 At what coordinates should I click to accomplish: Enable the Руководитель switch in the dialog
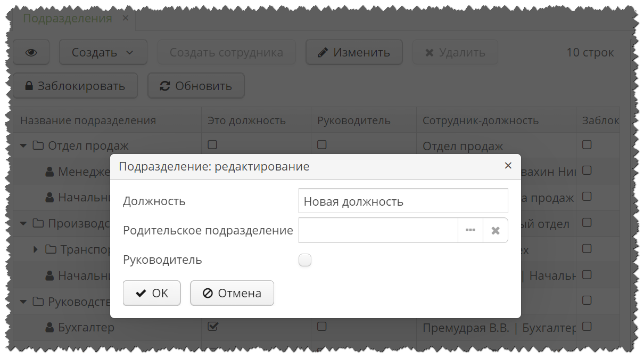click(x=305, y=259)
